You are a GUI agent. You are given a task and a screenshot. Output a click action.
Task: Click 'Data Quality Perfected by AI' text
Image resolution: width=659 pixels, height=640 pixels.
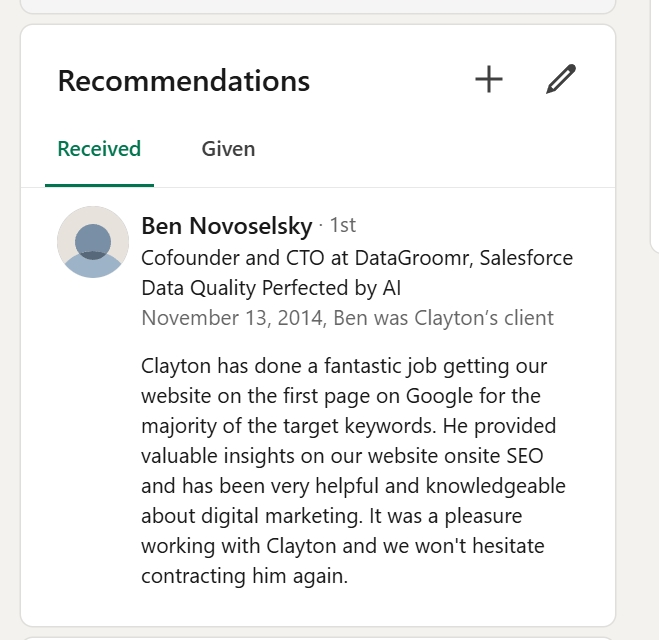(x=271, y=288)
